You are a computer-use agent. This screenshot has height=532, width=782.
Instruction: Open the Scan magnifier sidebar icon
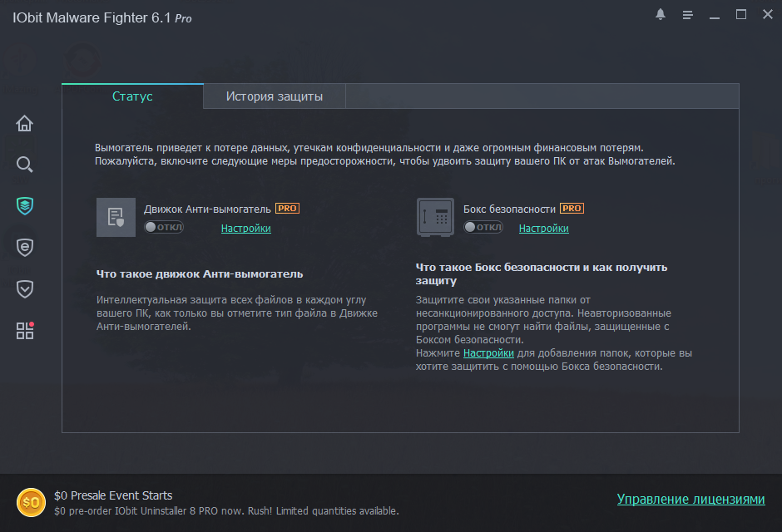point(24,165)
